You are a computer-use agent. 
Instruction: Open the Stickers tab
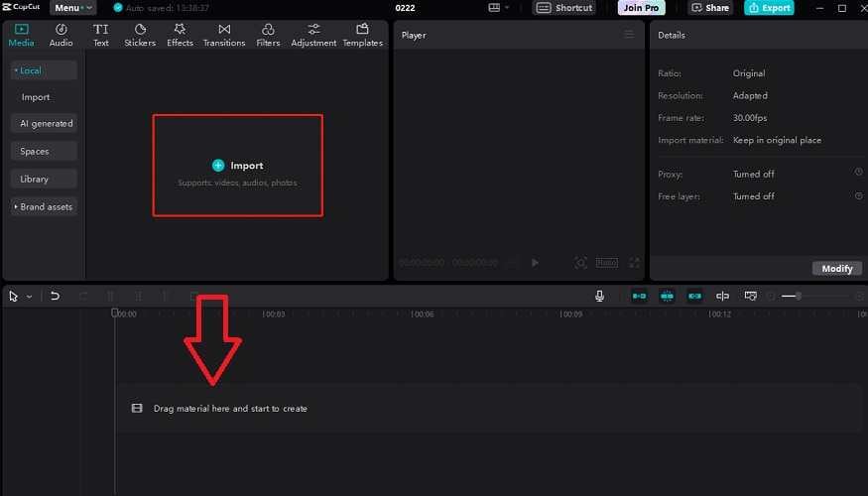[x=140, y=35]
